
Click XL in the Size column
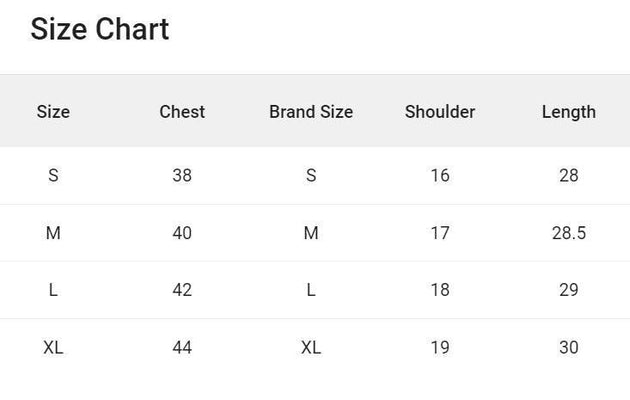point(53,348)
